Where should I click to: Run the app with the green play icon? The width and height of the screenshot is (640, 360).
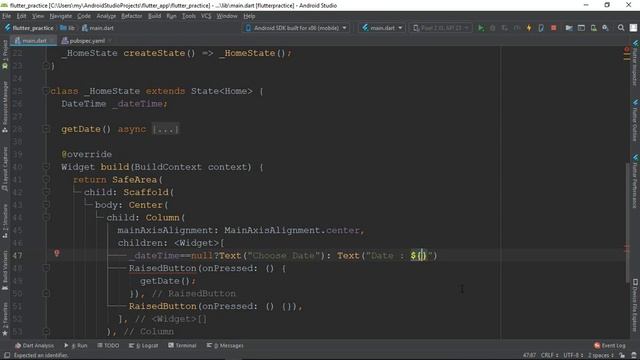(481, 28)
